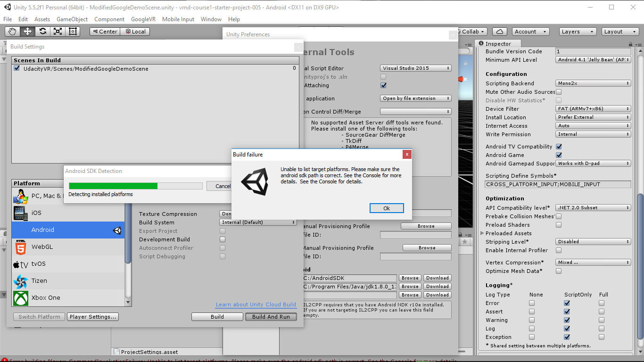Open Stripping Level dropdown

[593, 242]
